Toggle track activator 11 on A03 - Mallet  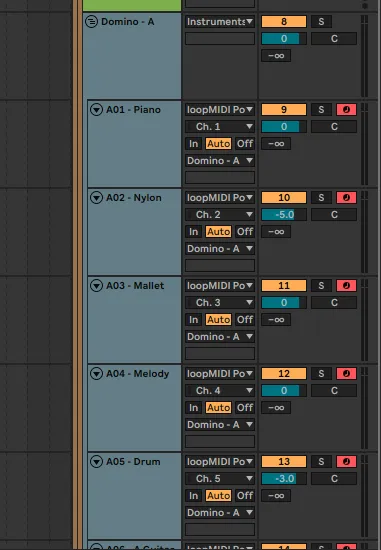(x=284, y=286)
